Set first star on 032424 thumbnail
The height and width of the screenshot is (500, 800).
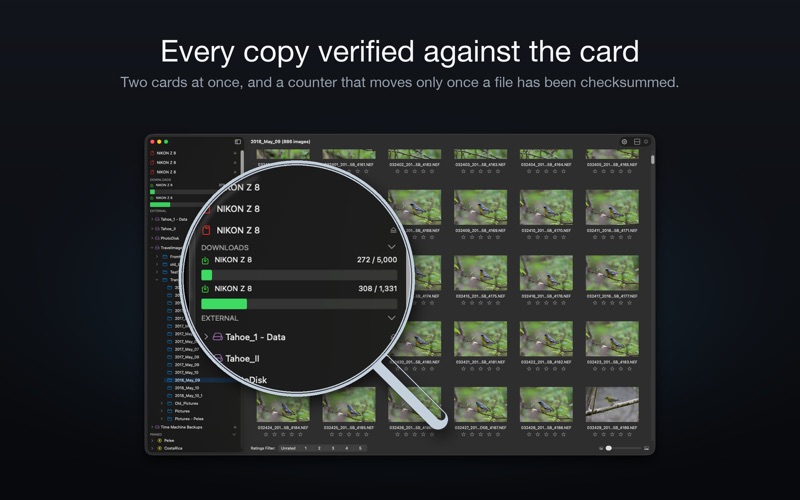coord(266,434)
